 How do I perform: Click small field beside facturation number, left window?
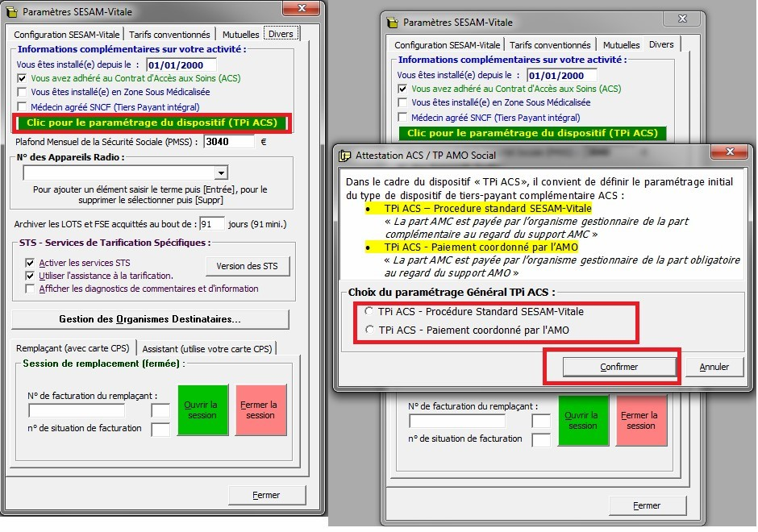point(160,410)
